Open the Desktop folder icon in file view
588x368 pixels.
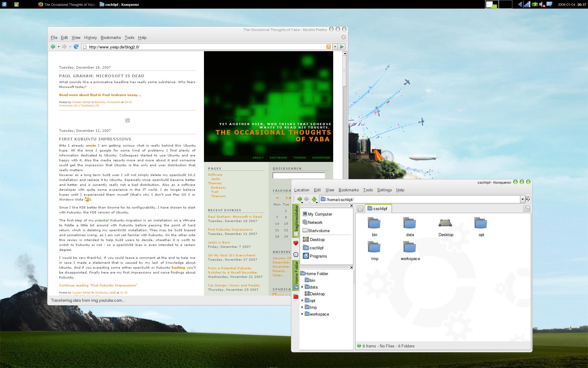coord(446,223)
